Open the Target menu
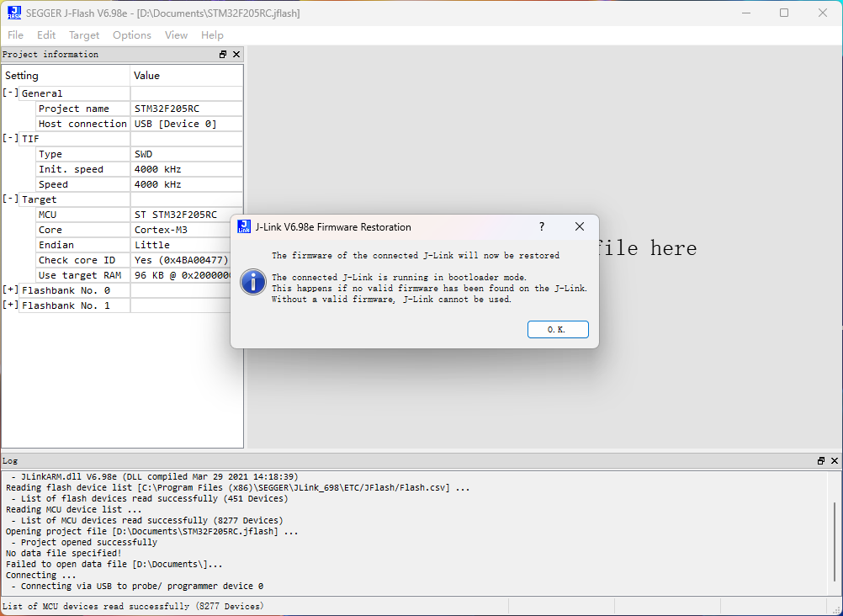The image size is (843, 616). pos(84,35)
